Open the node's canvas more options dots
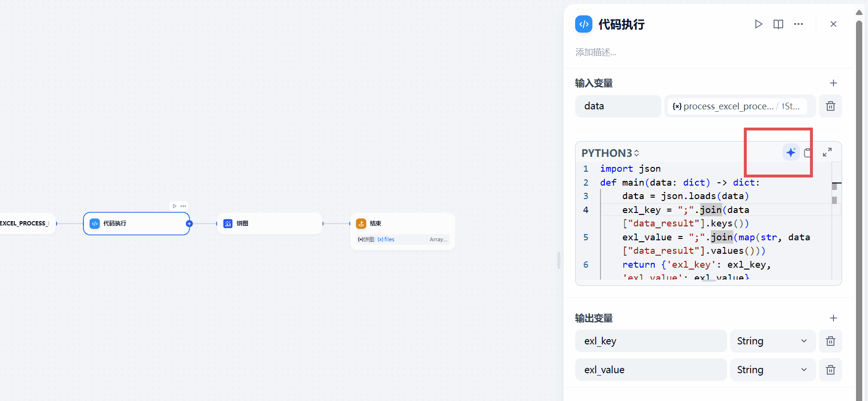The image size is (868, 401). click(183, 206)
